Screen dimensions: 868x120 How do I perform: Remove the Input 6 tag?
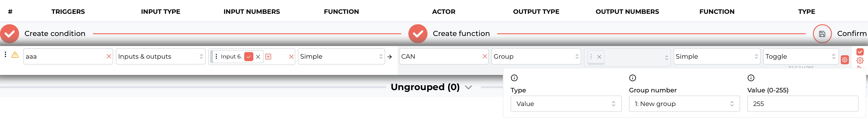pyautogui.click(x=258, y=57)
